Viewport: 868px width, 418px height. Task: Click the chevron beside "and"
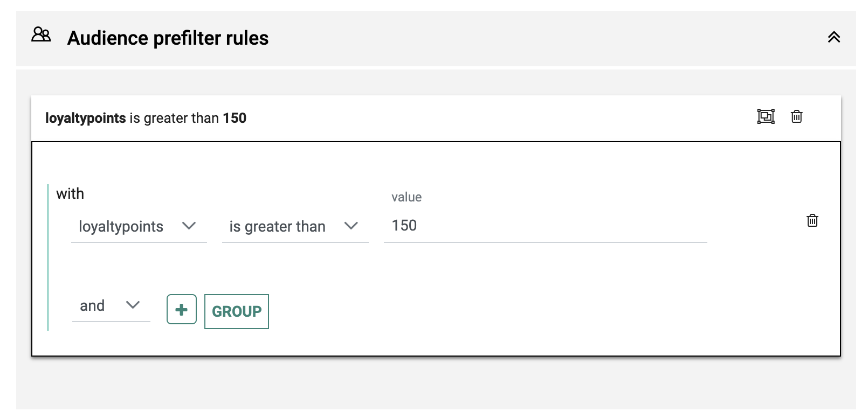133,305
